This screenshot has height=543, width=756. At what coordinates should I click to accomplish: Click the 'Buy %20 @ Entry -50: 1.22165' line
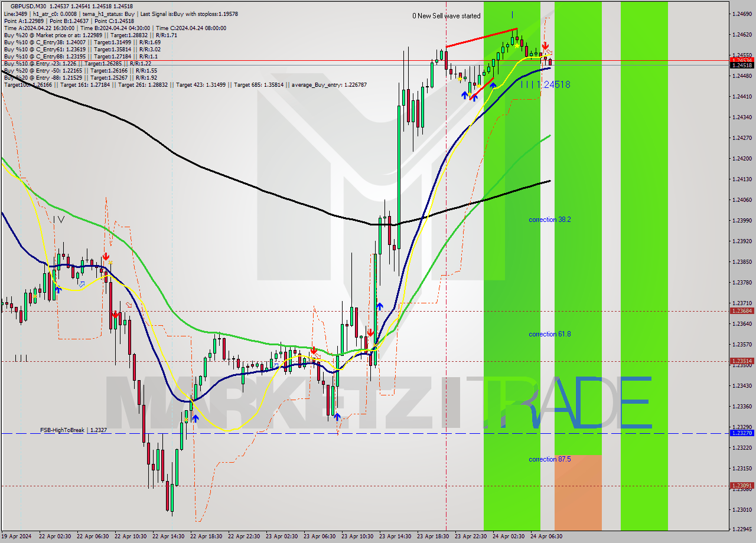[80, 70]
